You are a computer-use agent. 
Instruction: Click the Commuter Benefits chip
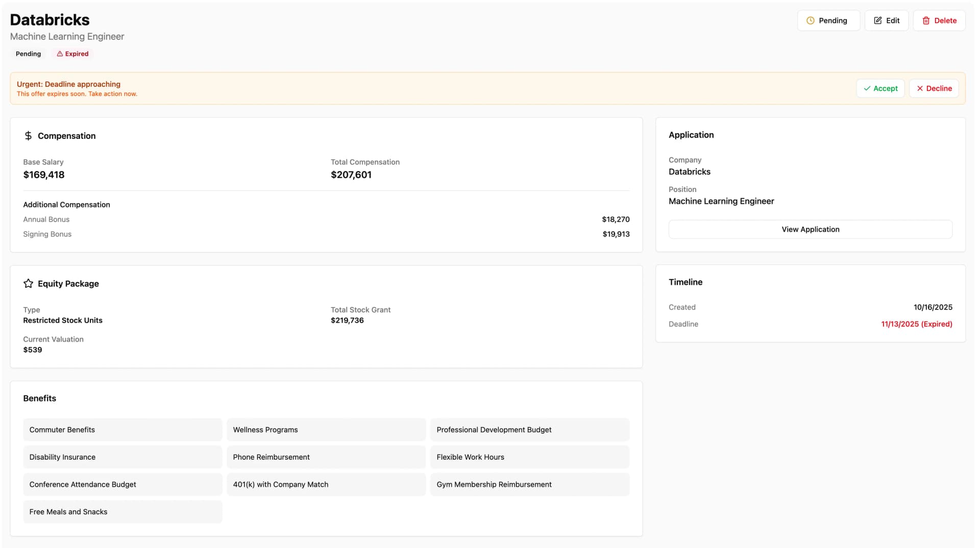click(122, 430)
